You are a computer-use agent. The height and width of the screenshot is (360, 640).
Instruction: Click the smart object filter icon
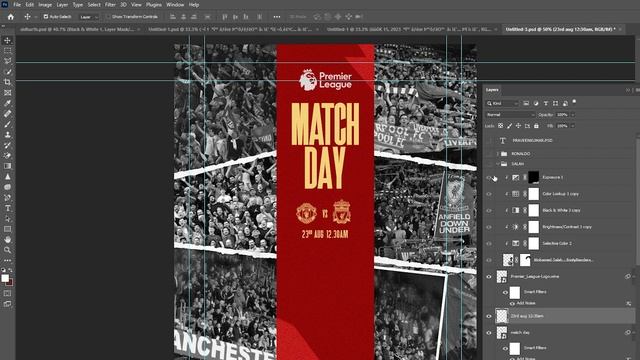(x=565, y=103)
